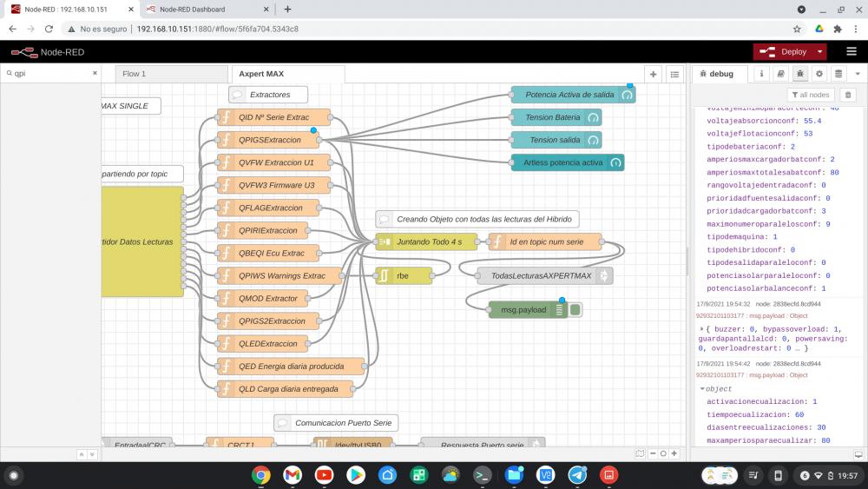The image size is (868, 489).
Task: Select the Juntando Todo 4 s join node
Action: tap(426, 242)
